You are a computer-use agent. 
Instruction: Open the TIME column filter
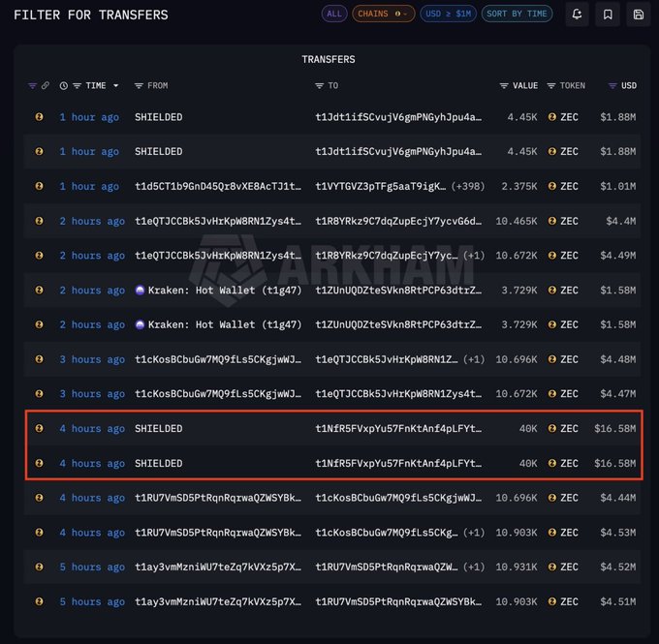[x=77, y=85]
